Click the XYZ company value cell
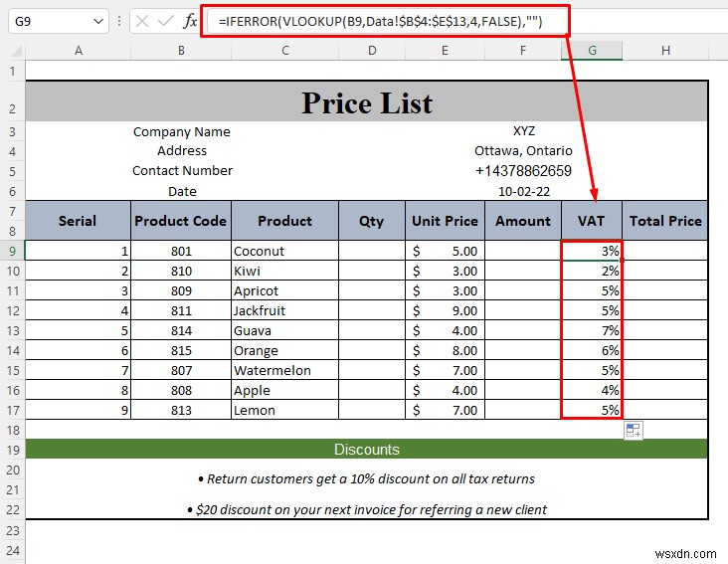This screenshot has width=728, height=564. pyautogui.click(x=523, y=131)
